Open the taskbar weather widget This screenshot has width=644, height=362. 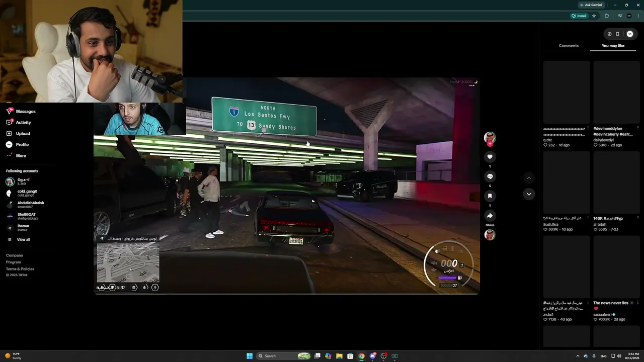(x=13, y=356)
